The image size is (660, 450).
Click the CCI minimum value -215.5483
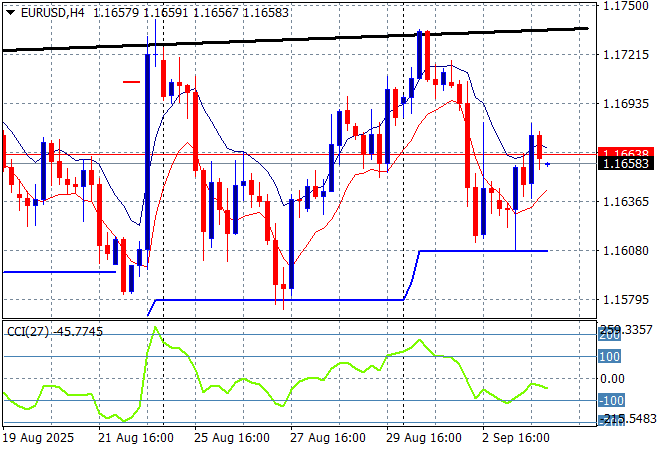click(x=628, y=418)
